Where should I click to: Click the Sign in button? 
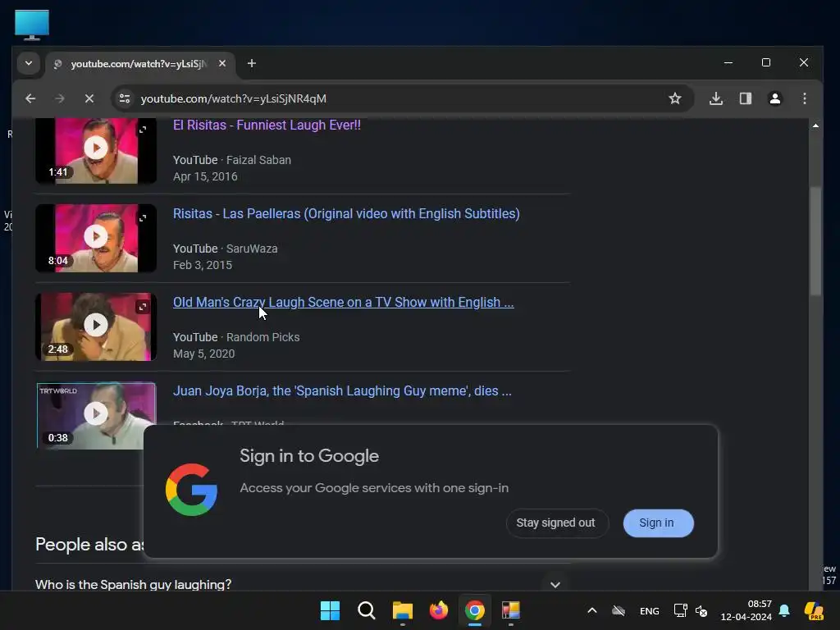(x=658, y=523)
